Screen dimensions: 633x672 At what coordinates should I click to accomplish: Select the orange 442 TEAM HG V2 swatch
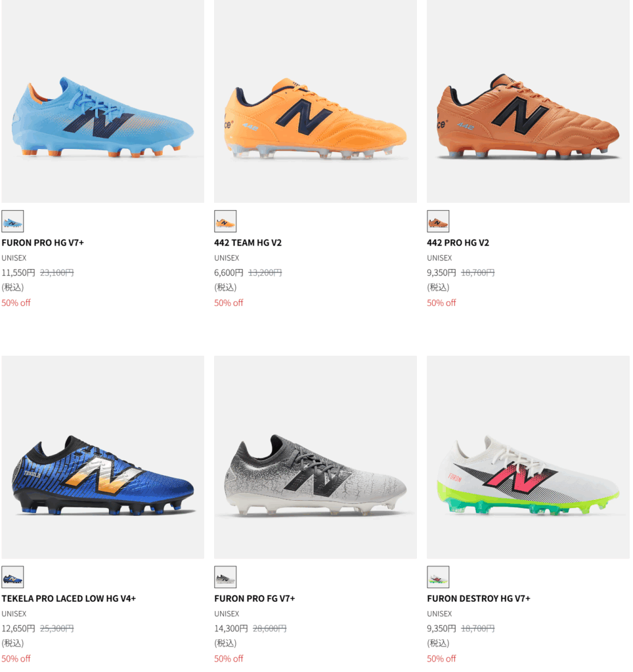point(225,221)
